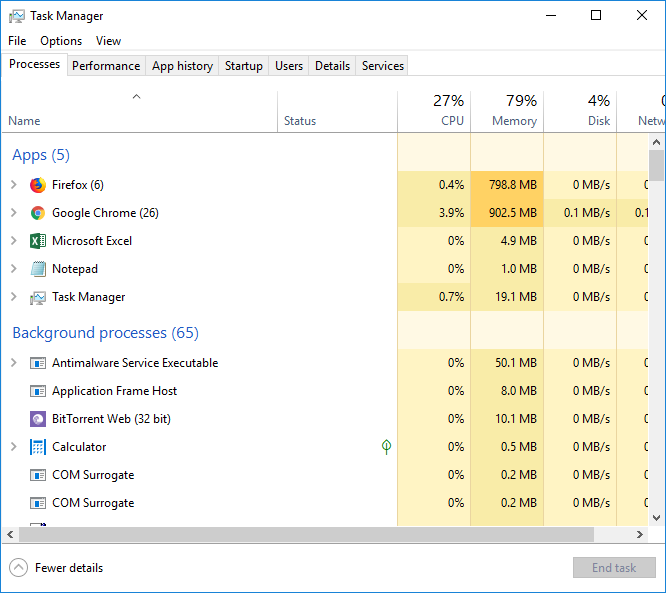The width and height of the screenshot is (666, 593).
Task: Click Task Manager CPU value 0.7%
Action: pyautogui.click(x=451, y=297)
